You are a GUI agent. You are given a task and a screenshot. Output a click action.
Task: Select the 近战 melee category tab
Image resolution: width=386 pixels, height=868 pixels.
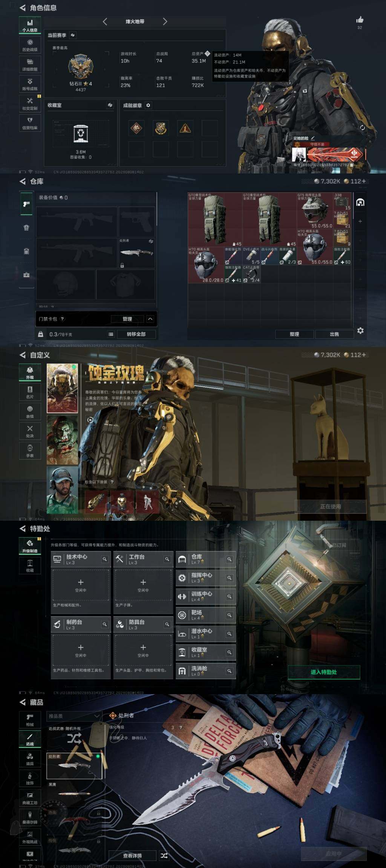pyautogui.click(x=29, y=739)
